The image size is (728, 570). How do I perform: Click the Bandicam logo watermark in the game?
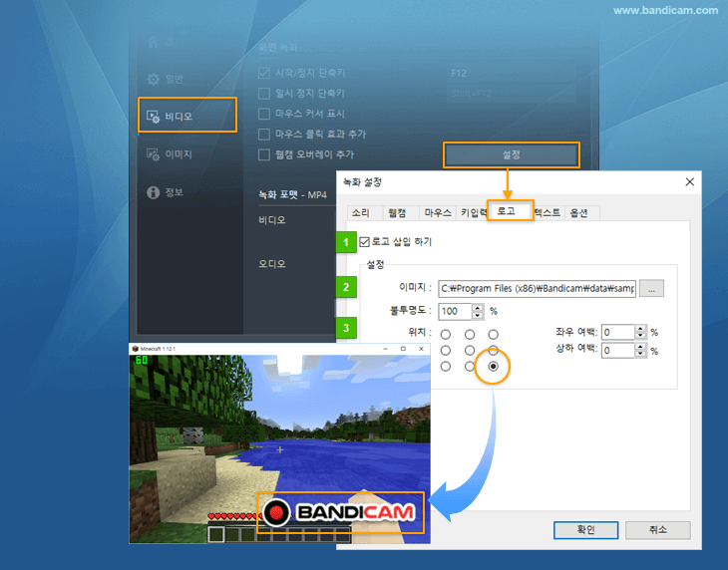point(341,514)
